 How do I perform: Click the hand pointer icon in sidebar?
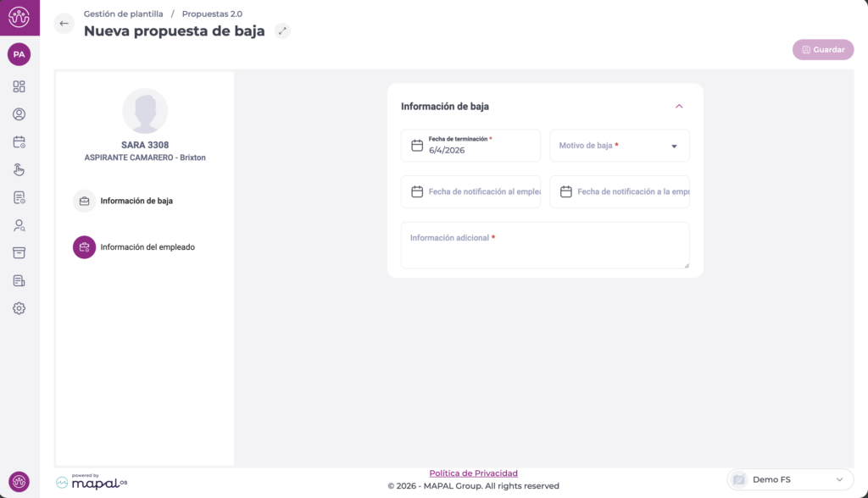[x=19, y=169]
